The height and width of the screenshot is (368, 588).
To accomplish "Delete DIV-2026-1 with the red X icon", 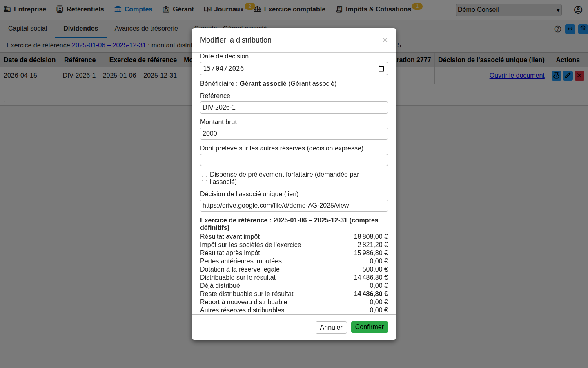I will pyautogui.click(x=579, y=76).
